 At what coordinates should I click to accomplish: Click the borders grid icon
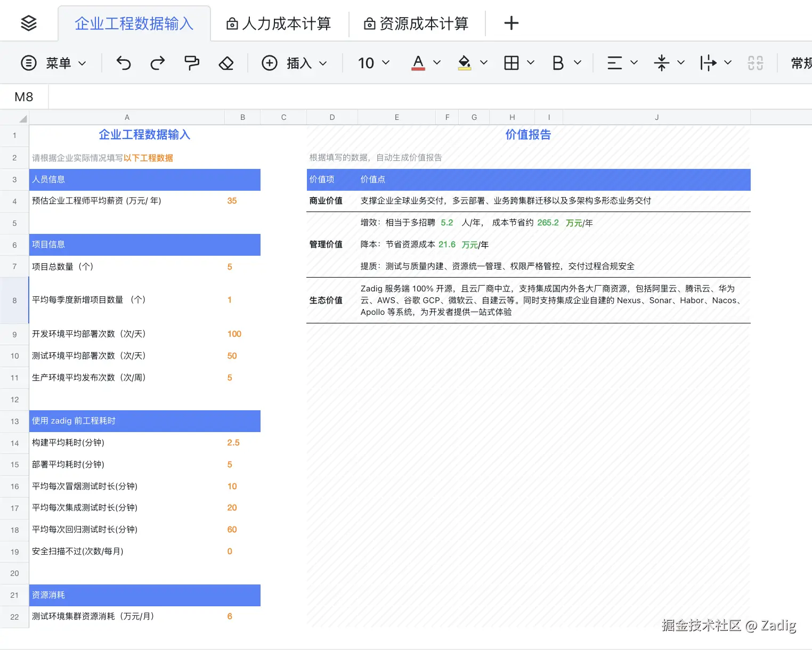511,63
